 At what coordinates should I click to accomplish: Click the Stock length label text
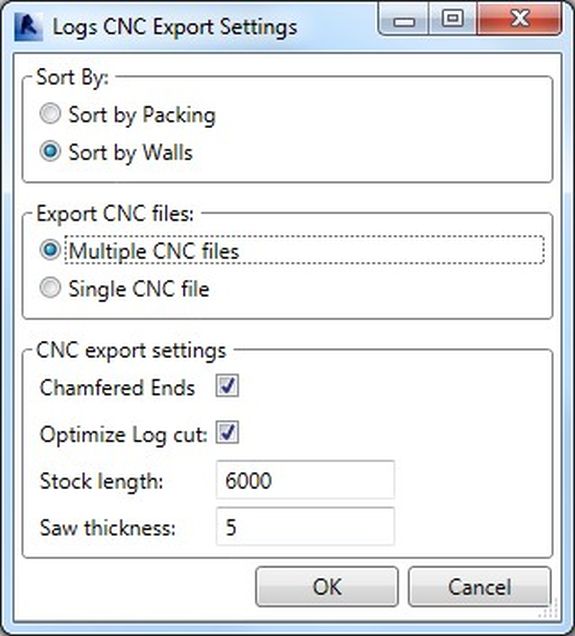point(102,481)
